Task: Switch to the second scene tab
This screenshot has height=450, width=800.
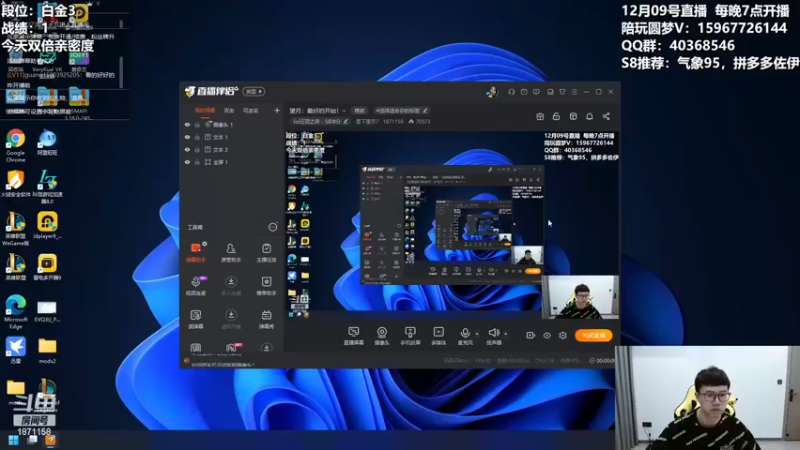Action: click(229, 111)
